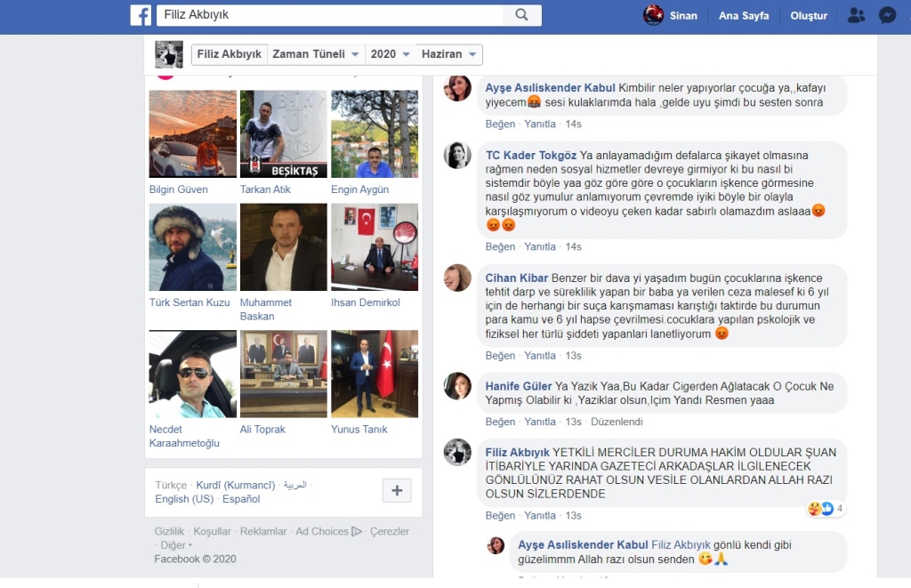Click the Facebook logo icon
This screenshot has width=911, height=588.
[x=141, y=15]
